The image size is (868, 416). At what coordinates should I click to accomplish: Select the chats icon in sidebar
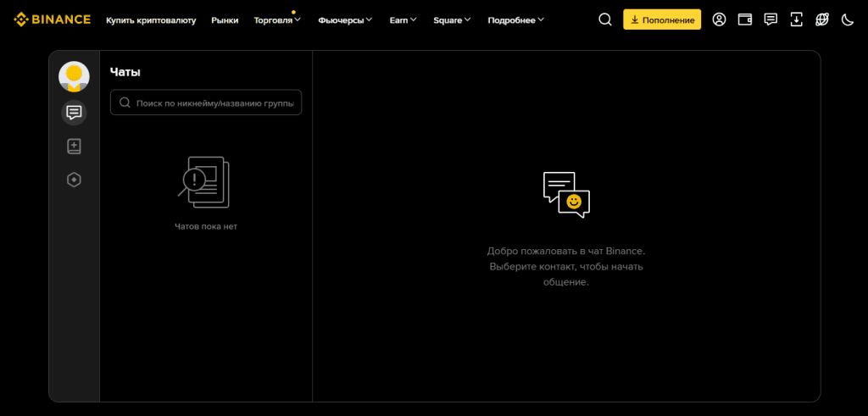point(74,113)
